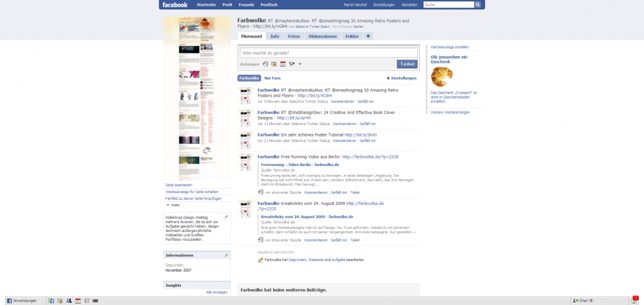Open the Felder tab
The image size is (644, 305).
tap(352, 36)
